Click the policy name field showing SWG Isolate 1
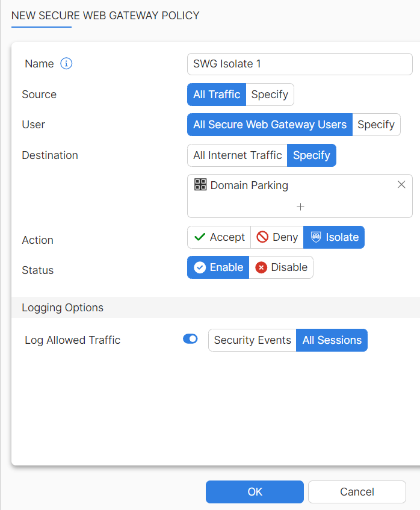420x510 pixels. (x=299, y=64)
